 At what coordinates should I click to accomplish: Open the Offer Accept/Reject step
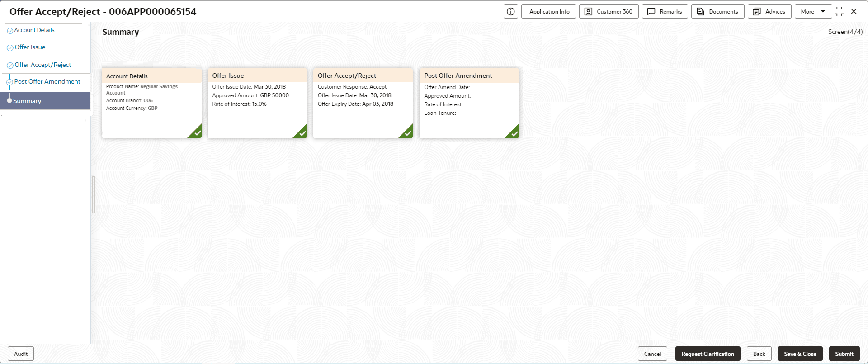[x=43, y=65]
